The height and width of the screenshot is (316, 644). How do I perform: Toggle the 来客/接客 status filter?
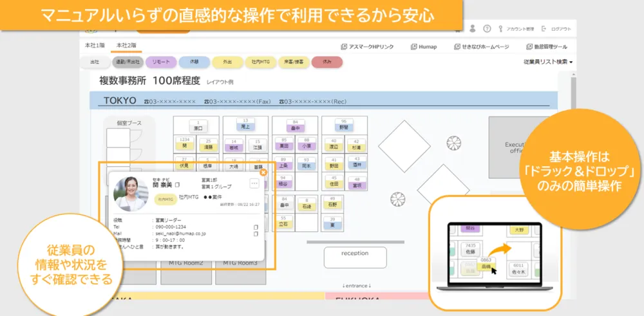(x=294, y=62)
